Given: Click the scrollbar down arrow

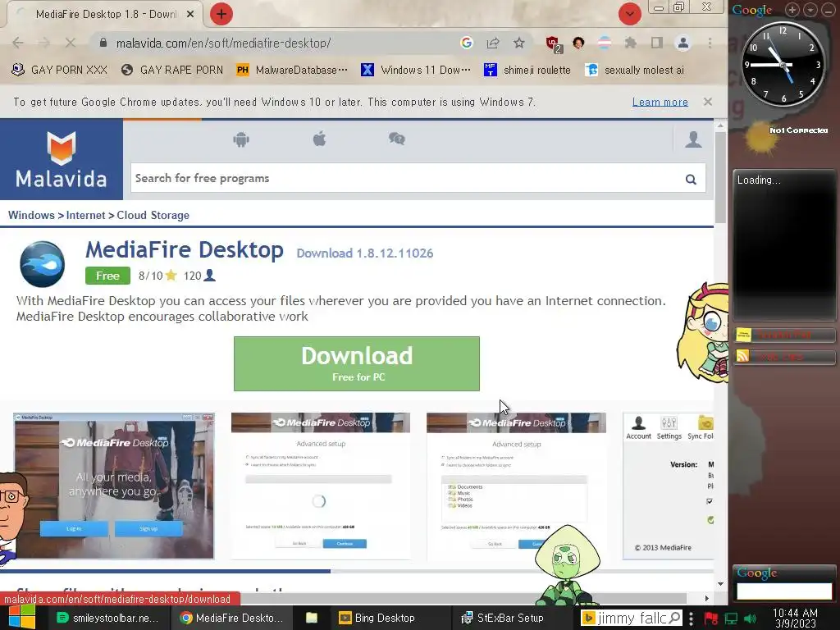Looking at the screenshot, I should click(x=720, y=584).
